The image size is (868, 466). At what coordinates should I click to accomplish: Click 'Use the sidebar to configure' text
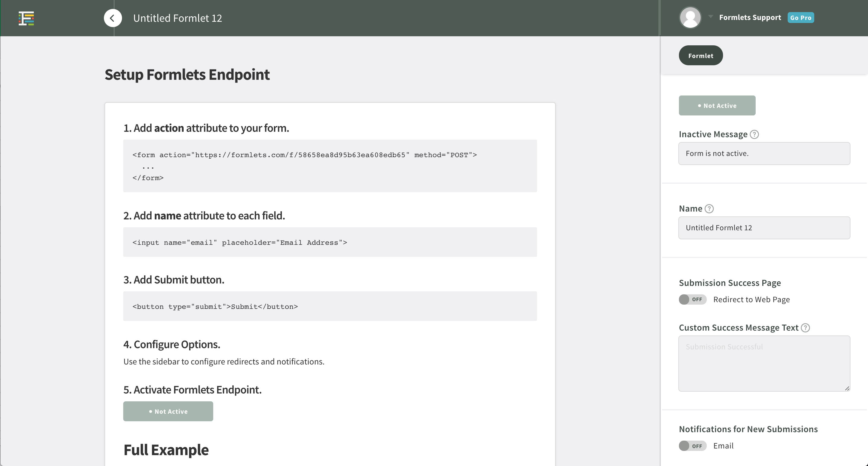tap(224, 361)
